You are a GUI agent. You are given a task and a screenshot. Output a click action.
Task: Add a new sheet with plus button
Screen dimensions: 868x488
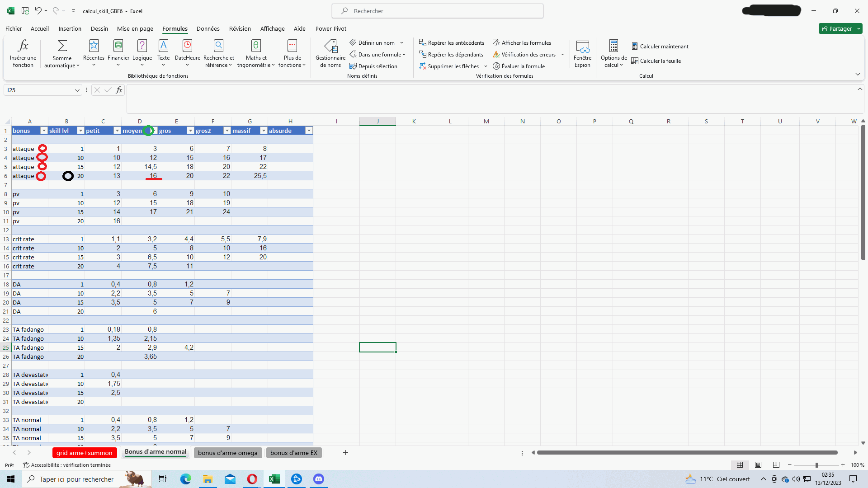pyautogui.click(x=345, y=453)
